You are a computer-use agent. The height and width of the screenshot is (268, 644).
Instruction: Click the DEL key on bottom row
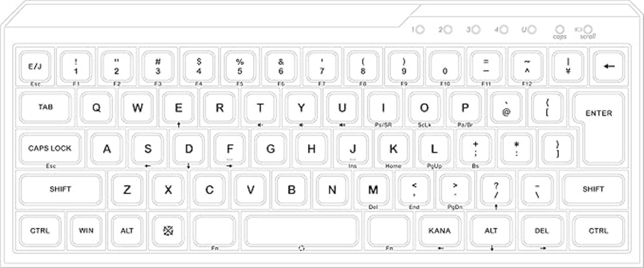542,231
